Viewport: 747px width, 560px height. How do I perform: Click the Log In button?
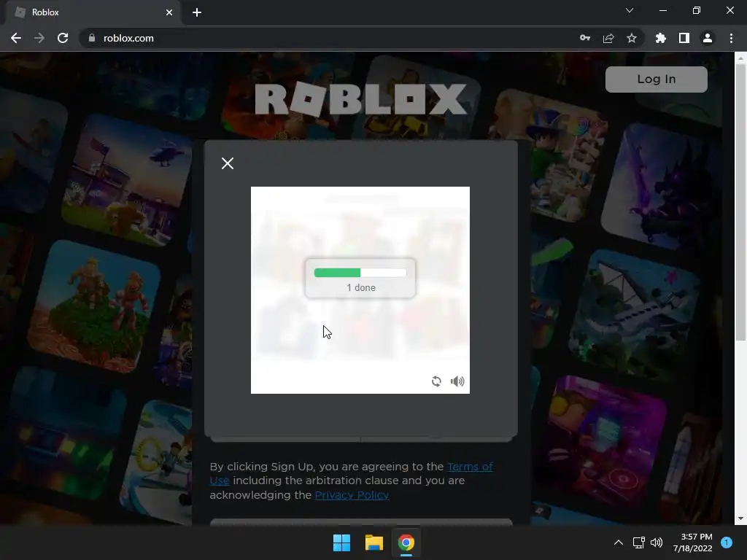click(656, 79)
